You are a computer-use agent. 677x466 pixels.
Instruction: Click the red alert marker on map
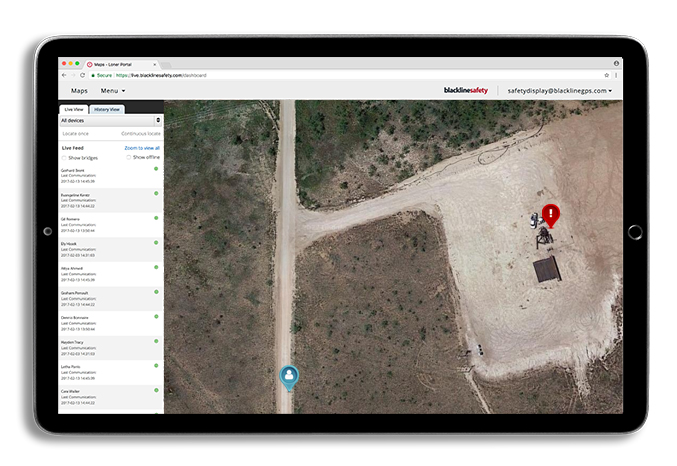[550, 214]
